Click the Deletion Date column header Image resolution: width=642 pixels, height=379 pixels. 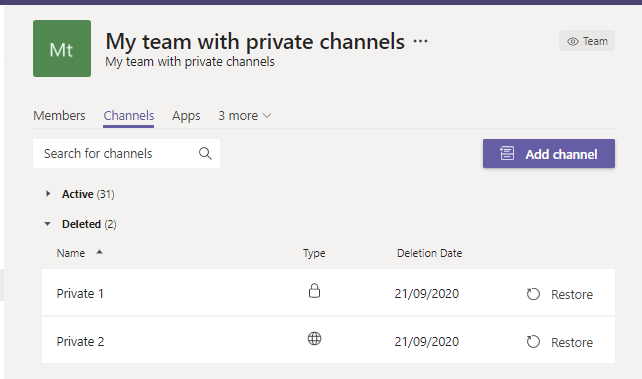429,253
